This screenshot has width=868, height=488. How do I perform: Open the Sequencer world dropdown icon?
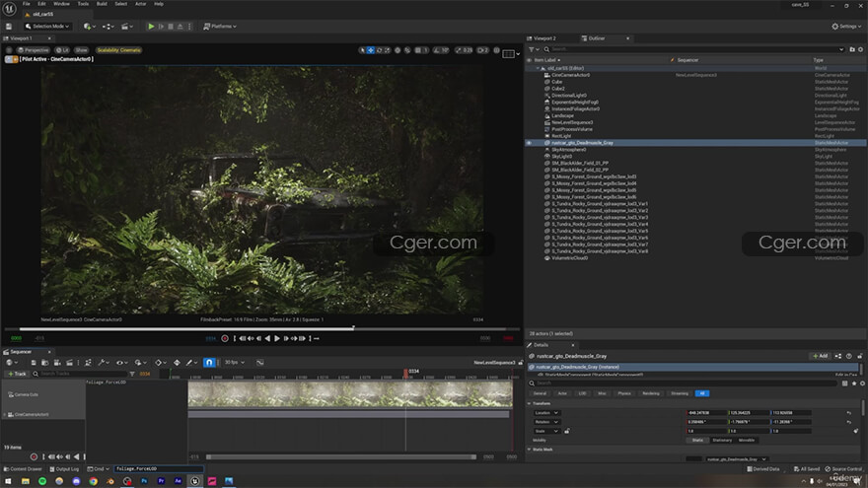coord(10,363)
